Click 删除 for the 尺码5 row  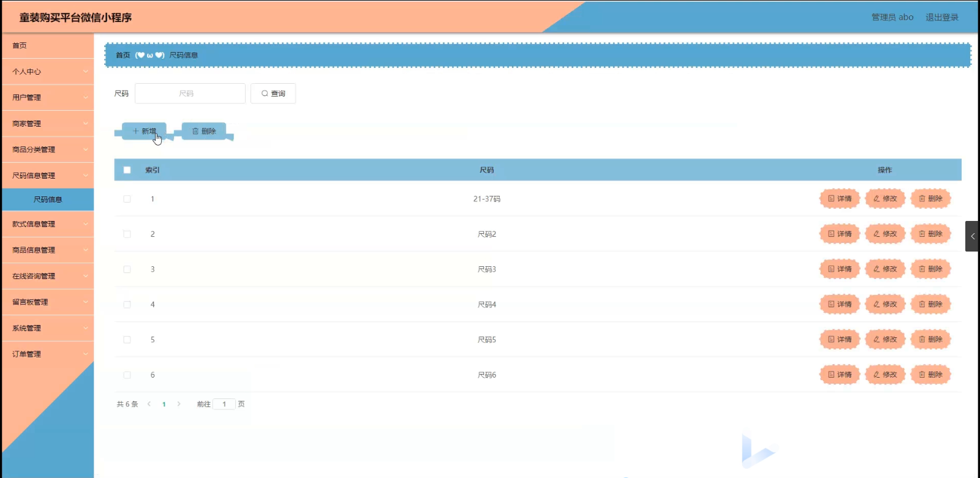[x=930, y=339]
